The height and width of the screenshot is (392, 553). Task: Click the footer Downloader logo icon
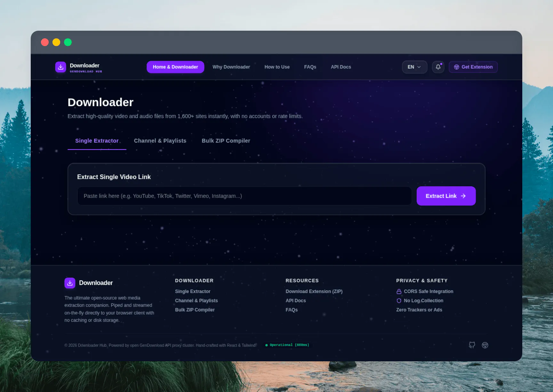click(70, 283)
